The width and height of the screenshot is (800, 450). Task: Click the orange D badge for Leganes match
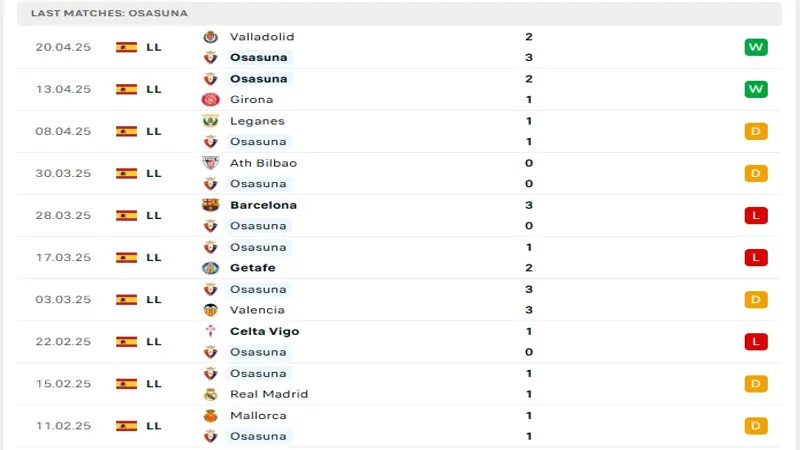pos(756,131)
